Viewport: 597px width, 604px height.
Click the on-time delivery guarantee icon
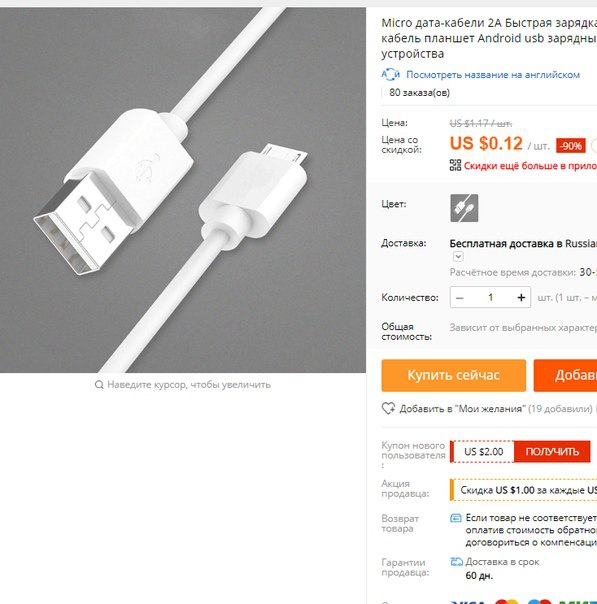tap(456, 562)
